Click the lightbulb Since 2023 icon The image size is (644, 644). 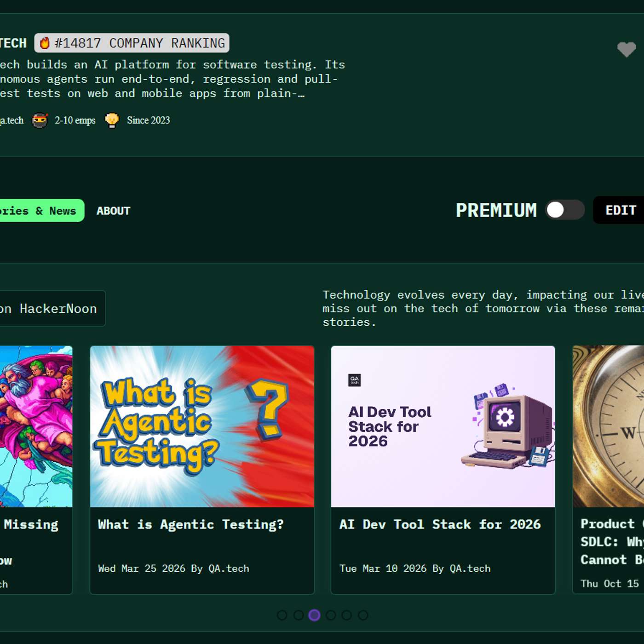pos(112,121)
